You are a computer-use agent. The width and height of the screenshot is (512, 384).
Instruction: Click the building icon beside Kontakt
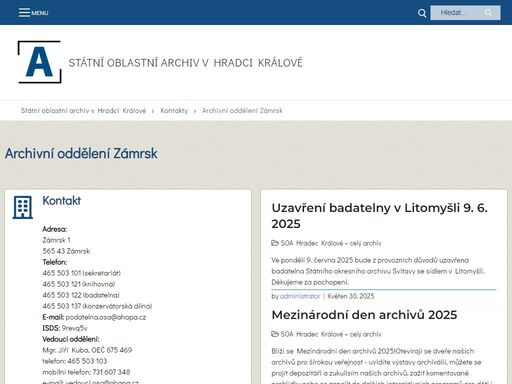[x=23, y=207]
